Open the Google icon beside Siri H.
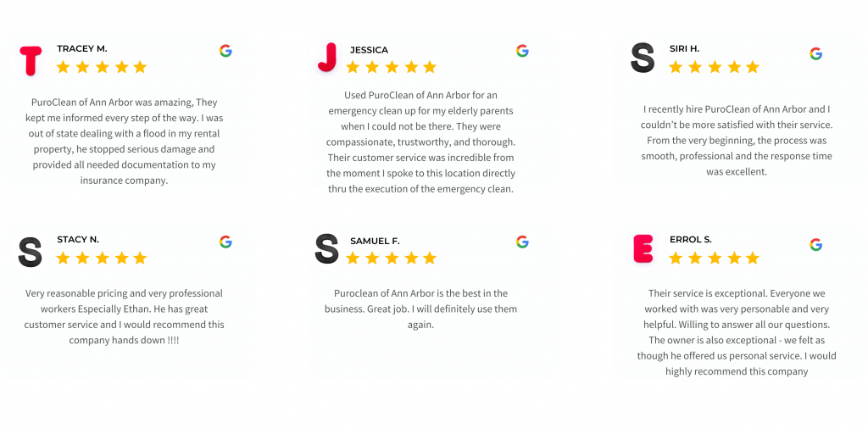Screen dimensions: 868x434 pos(815,53)
